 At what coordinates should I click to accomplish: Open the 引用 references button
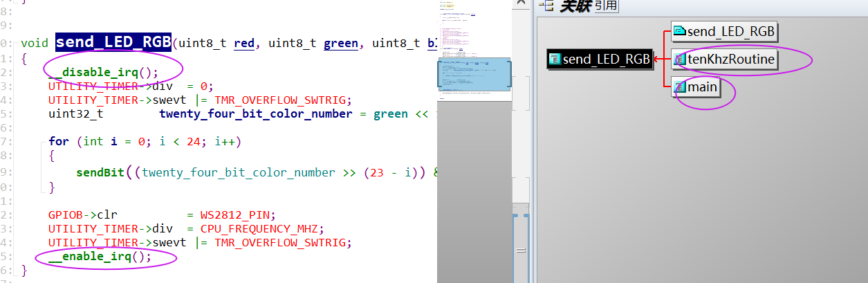[606, 6]
